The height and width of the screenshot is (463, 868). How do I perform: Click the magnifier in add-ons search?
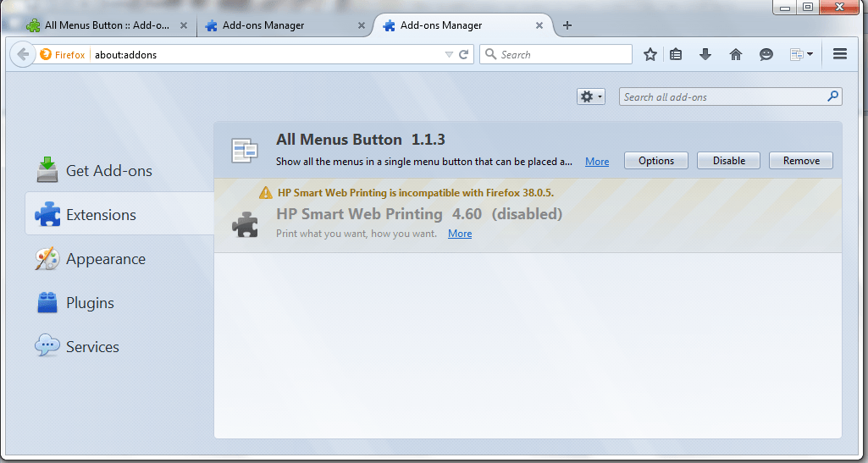pyautogui.click(x=832, y=96)
